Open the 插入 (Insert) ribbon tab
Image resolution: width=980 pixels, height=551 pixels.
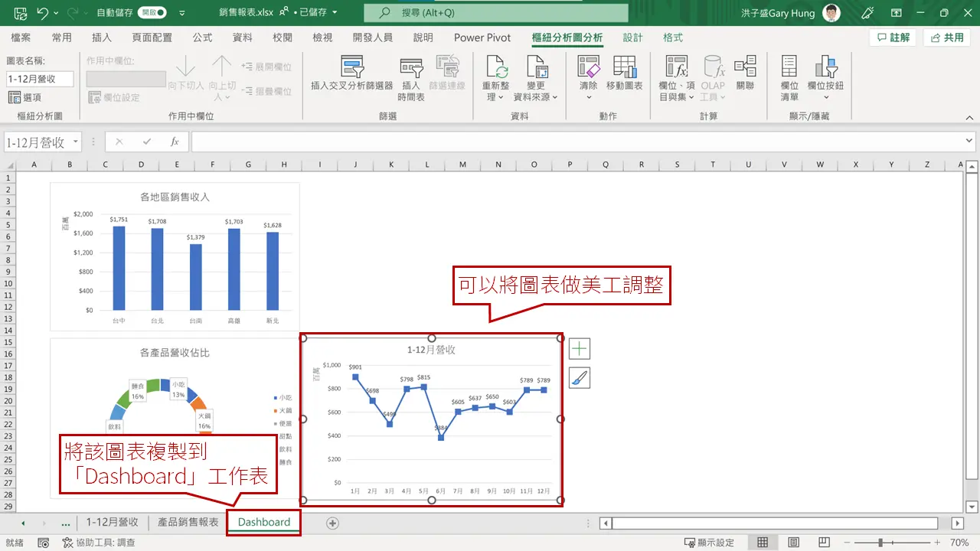point(102,37)
